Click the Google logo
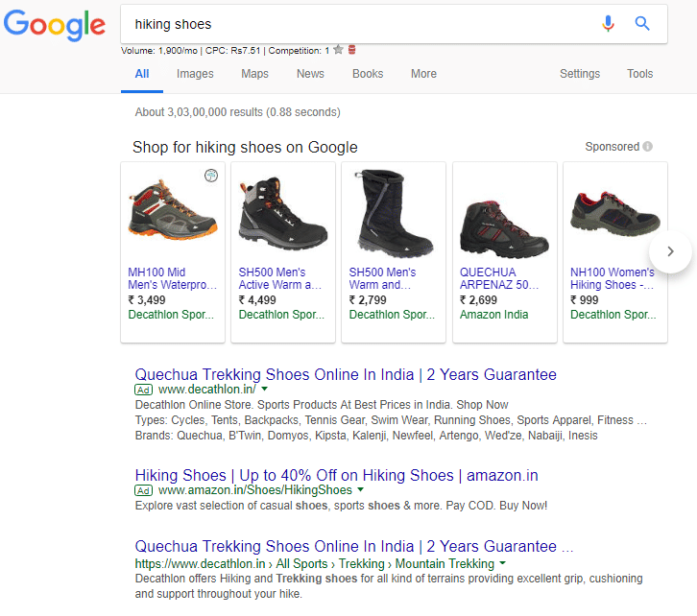 (54, 25)
